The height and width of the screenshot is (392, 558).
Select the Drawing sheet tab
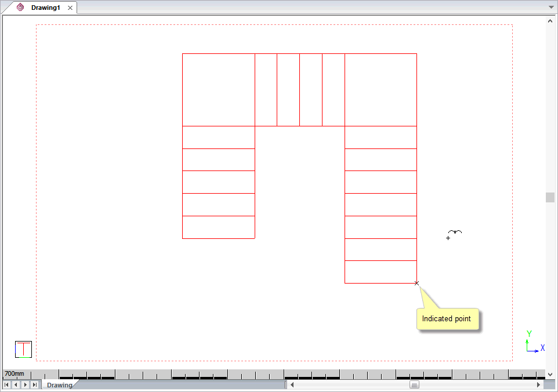click(59, 385)
